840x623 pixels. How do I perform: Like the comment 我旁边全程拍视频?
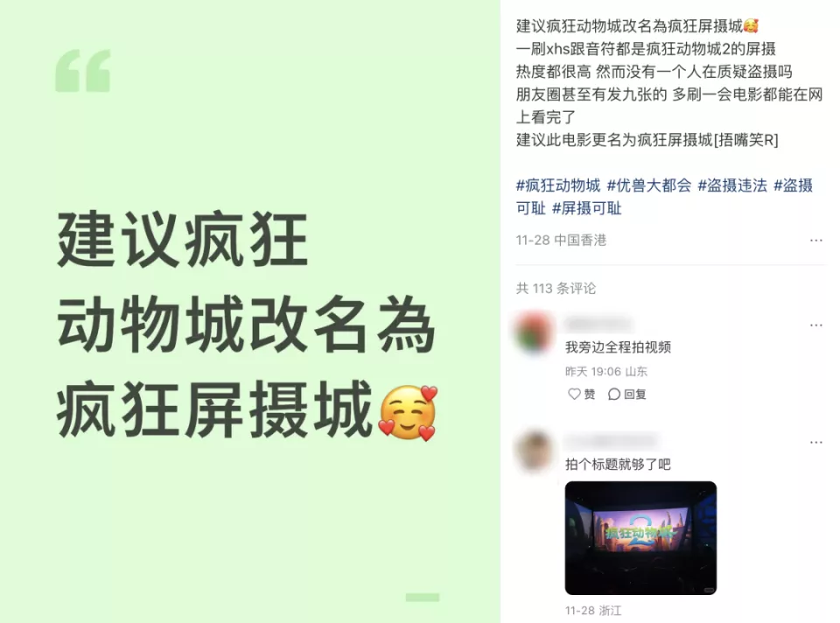tap(581, 395)
